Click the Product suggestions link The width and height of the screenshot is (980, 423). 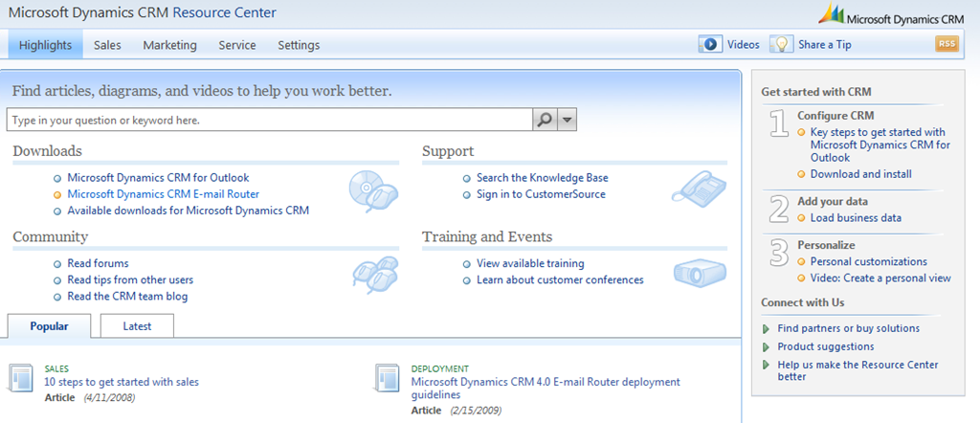[826, 346]
